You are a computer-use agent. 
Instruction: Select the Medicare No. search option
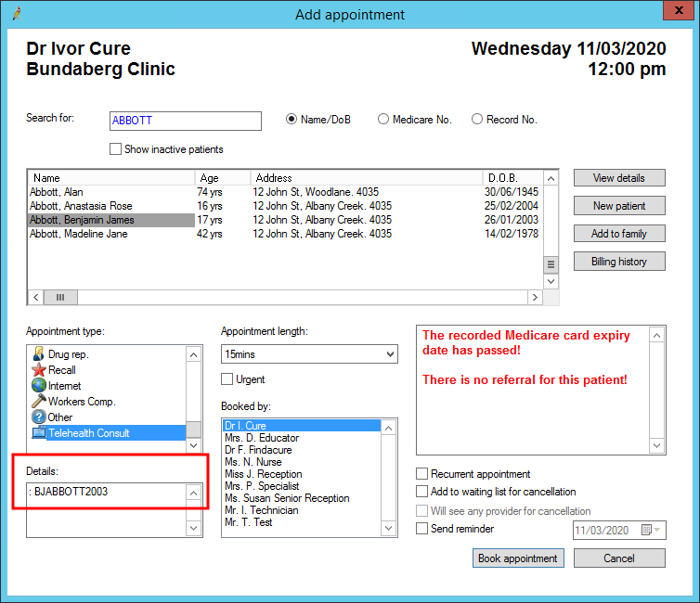coord(383,120)
